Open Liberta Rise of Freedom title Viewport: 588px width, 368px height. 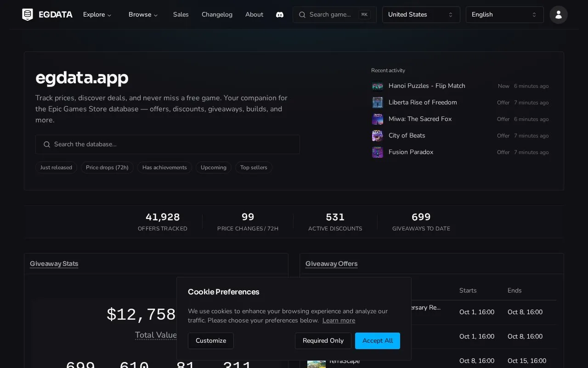click(423, 103)
